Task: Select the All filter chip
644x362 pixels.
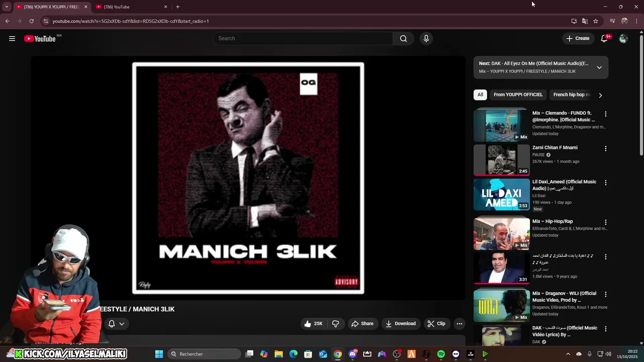Action: click(480, 95)
